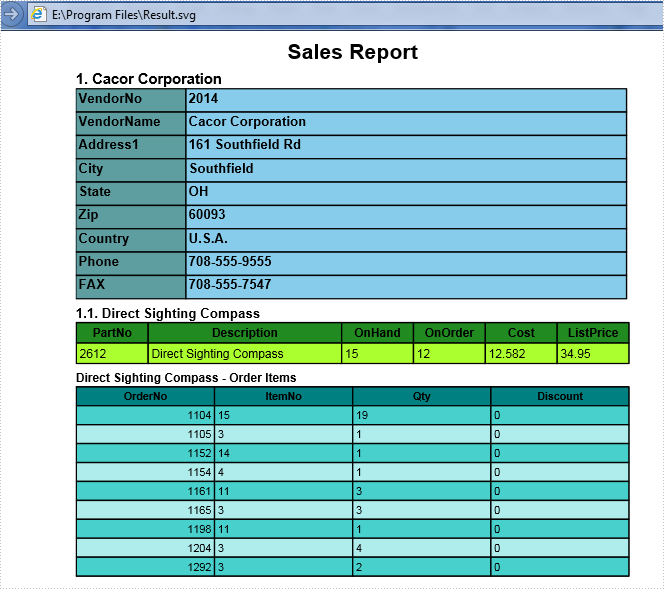Click order number 1152
The height and width of the screenshot is (589, 664).
tap(145, 453)
